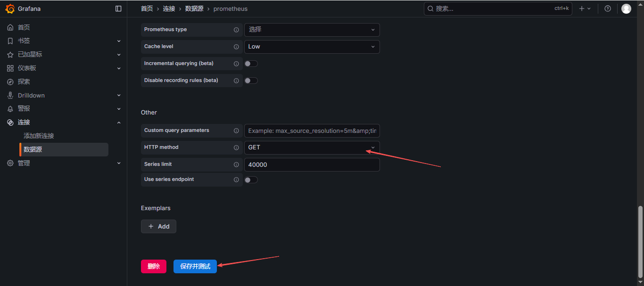Toggle Disable recording rules (beta) switch
This screenshot has width=644, height=286.
[251, 81]
